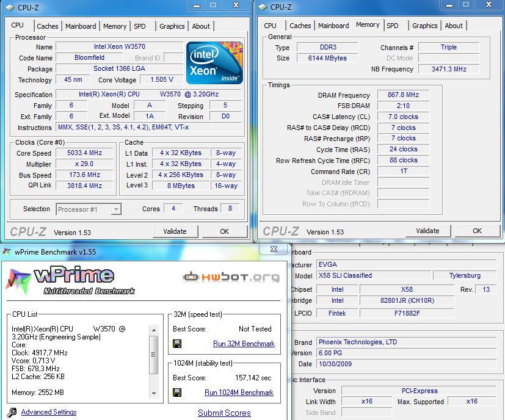
Task: Minimize the left CPU-Z window
Action: (x=197, y=5)
